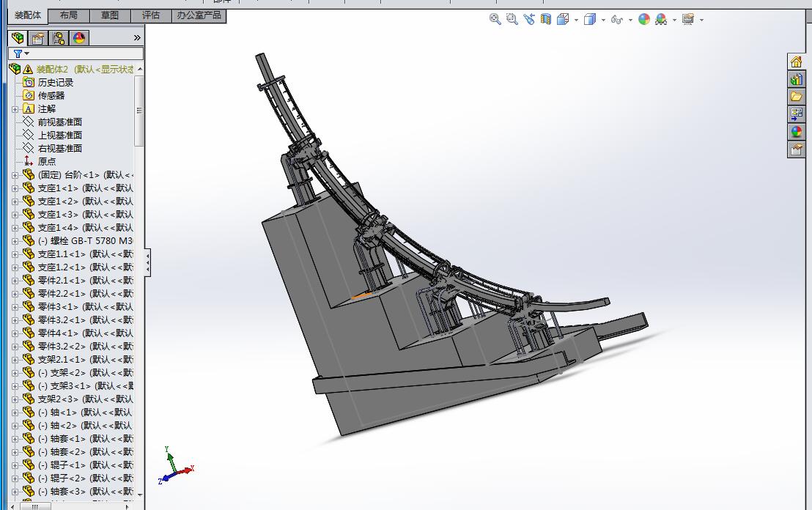The height and width of the screenshot is (510, 812).
Task: Open the Display Style dropdown arrow
Action: [603, 21]
